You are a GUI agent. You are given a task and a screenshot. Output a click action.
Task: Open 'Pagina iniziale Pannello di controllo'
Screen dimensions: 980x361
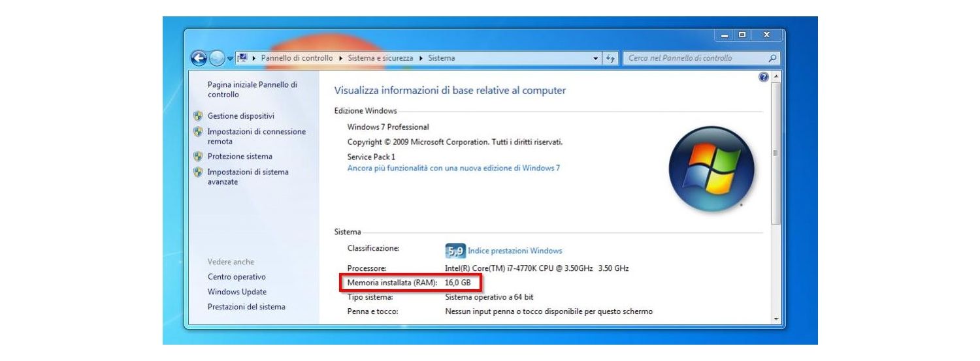click(252, 89)
